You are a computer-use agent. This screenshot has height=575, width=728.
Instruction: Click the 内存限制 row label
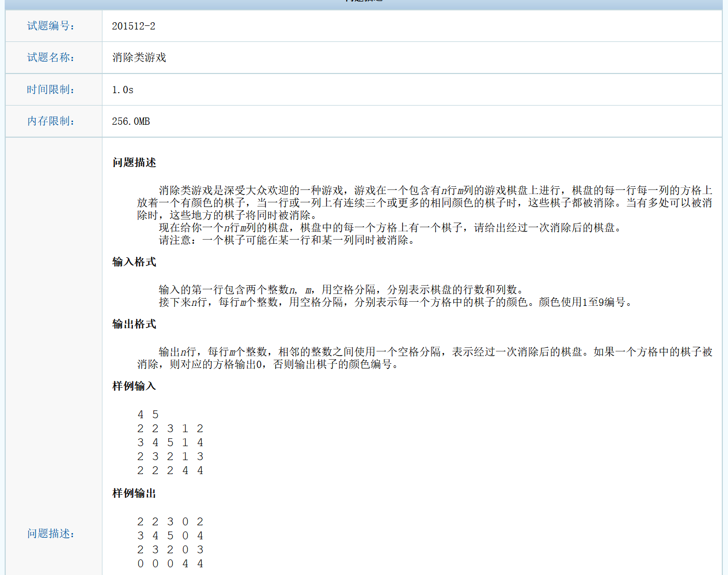click(51, 121)
